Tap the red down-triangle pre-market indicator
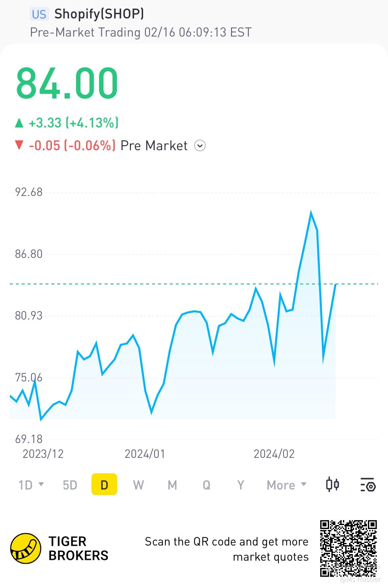 19,145
